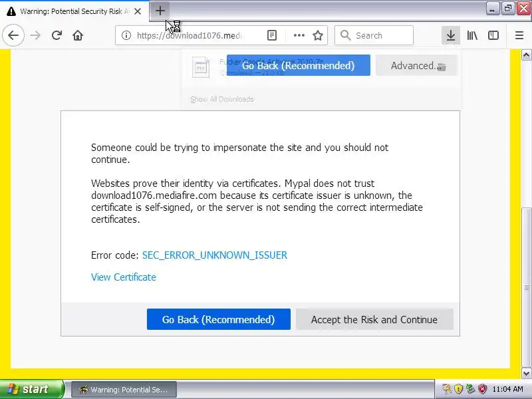
Task: Bookmark this page with star icon
Action: (x=318, y=35)
